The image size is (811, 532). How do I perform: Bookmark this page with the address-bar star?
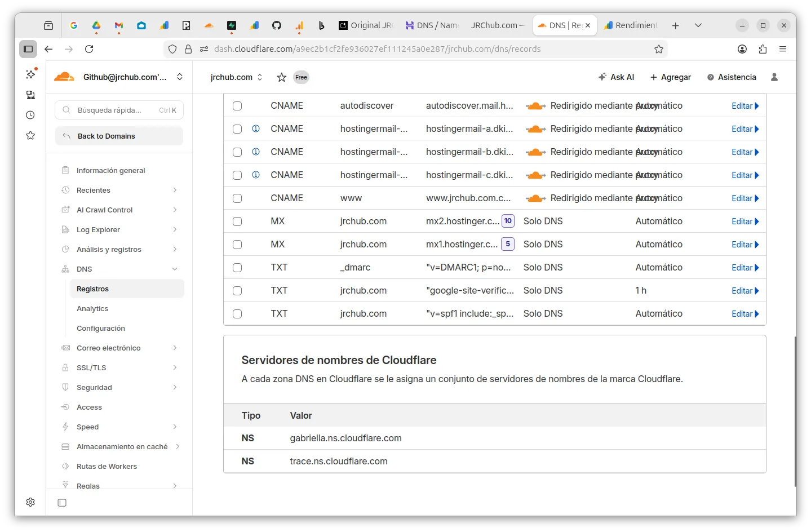(659, 49)
